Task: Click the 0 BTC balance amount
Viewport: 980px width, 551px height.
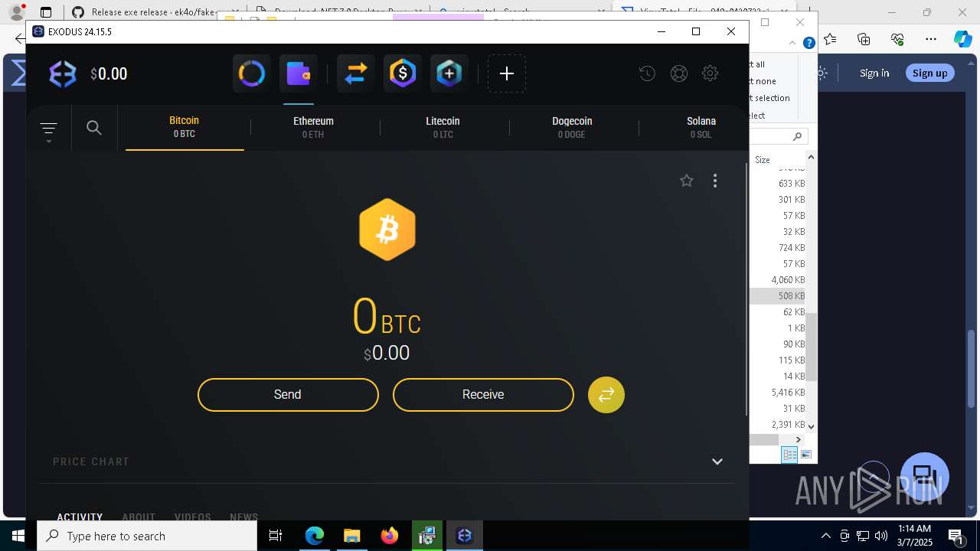Action: (387, 318)
